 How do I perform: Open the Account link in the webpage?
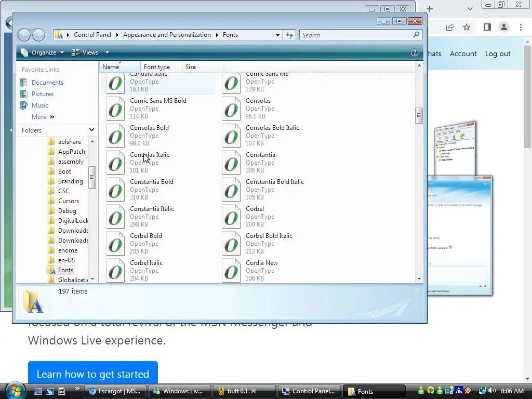463,54
